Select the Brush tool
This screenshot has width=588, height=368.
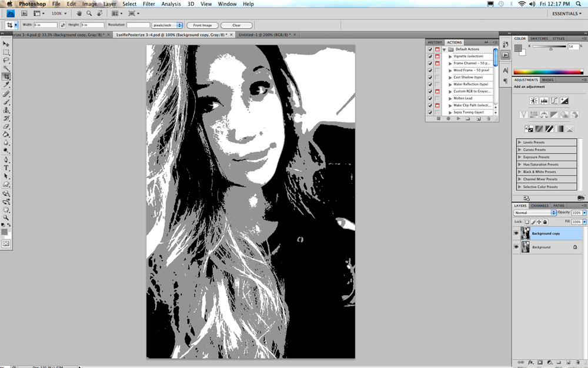click(6, 102)
